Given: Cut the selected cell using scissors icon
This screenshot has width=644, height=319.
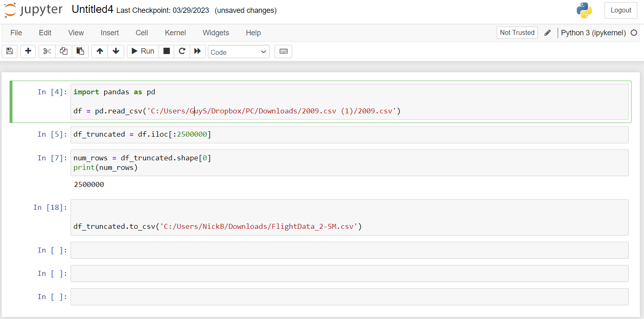Looking at the screenshot, I should 46,51.
